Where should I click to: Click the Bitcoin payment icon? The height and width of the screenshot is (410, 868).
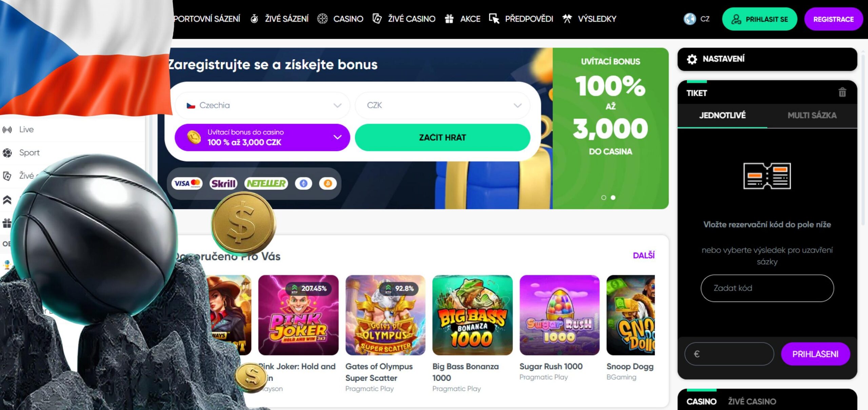[x=328, y=183]
